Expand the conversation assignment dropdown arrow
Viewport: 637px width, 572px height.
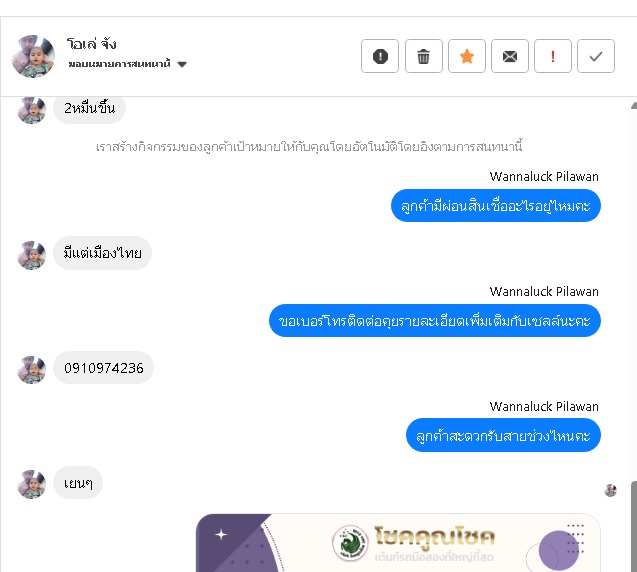pos(182,64)
